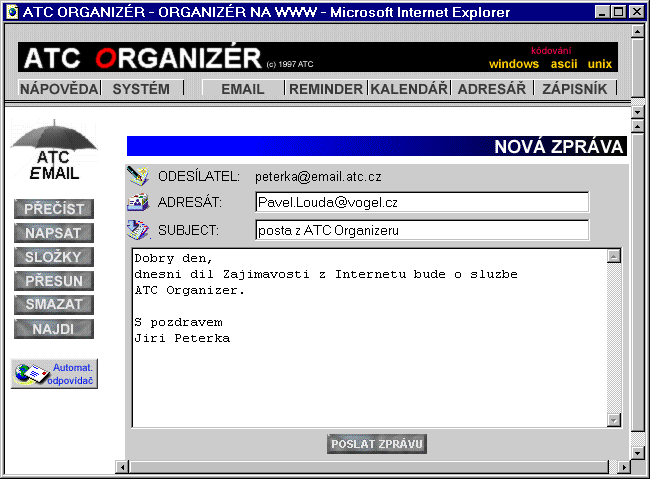650x479 pixels.
Task: Click the NOVÁ ZPRÁVA heading
Action: tap(559, 146)
